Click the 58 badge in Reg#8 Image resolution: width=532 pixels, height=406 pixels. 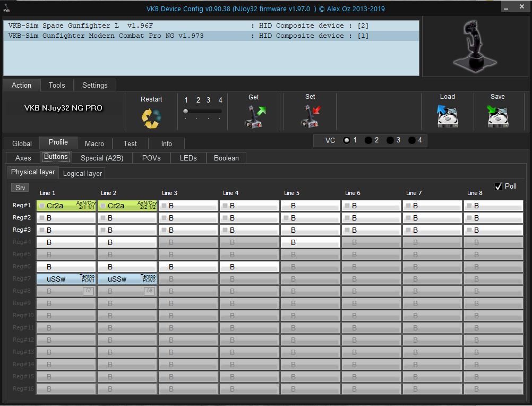(149, 291)
